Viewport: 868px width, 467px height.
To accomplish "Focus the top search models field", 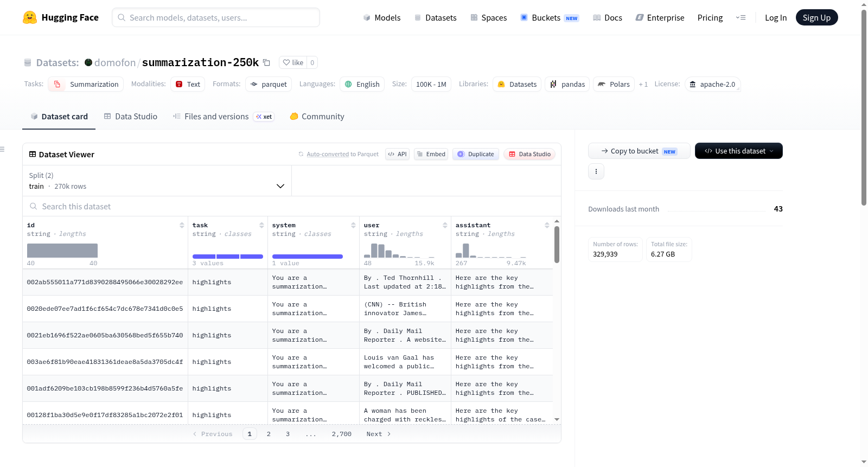I will 216,17.
